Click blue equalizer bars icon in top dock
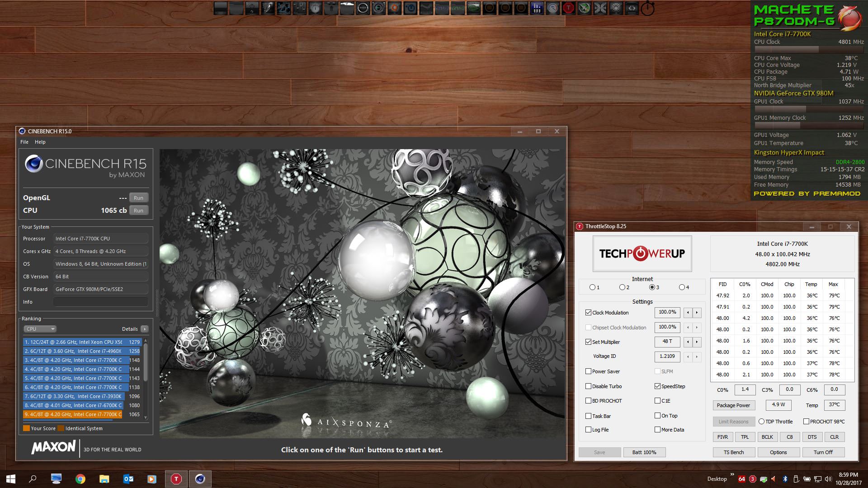 coord(537,8)
